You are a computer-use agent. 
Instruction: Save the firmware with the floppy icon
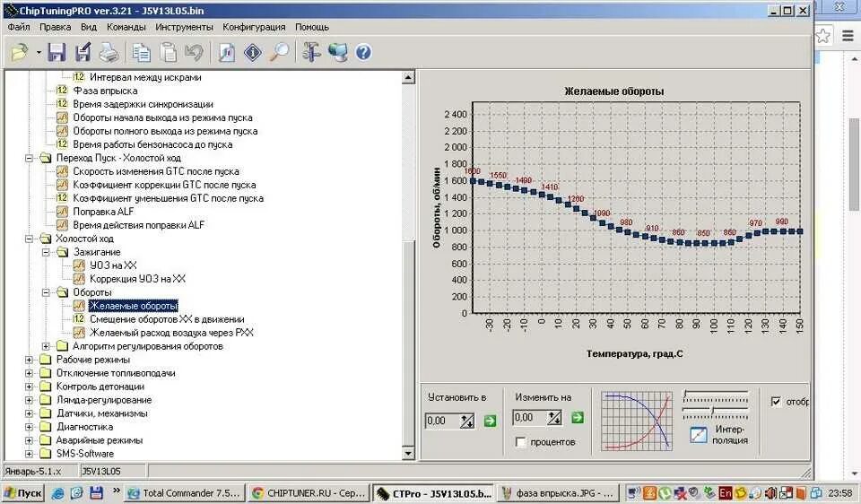tap(57, 52)
